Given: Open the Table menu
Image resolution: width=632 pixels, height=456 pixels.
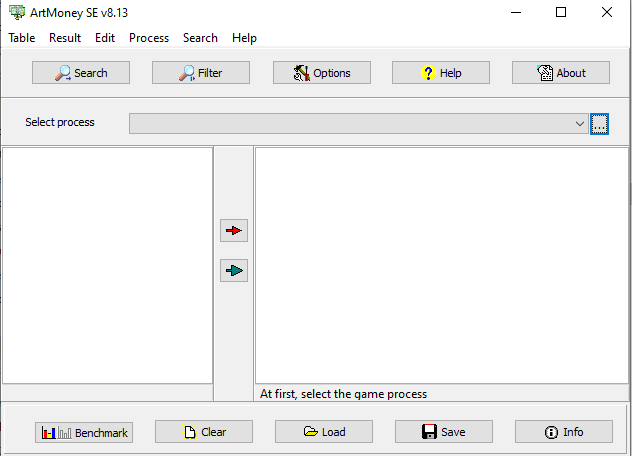Looking at the screenshot, I should 22,38.
